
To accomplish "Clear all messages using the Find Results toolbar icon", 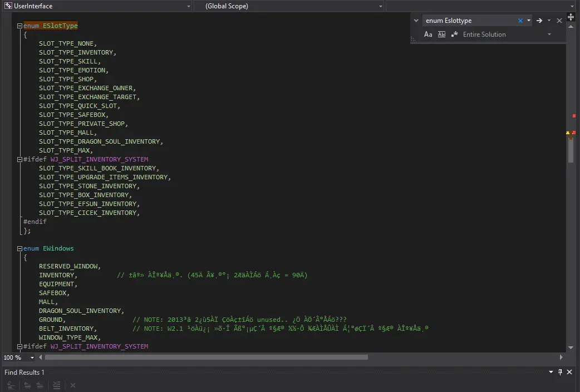I will pyautogui.click(x=56, y=385).
